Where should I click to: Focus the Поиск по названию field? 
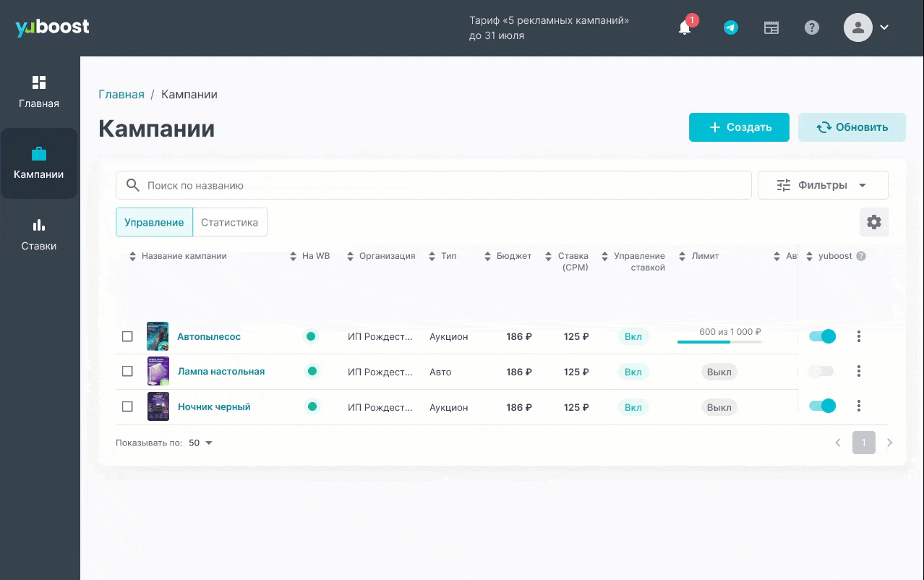click(434, 185)
